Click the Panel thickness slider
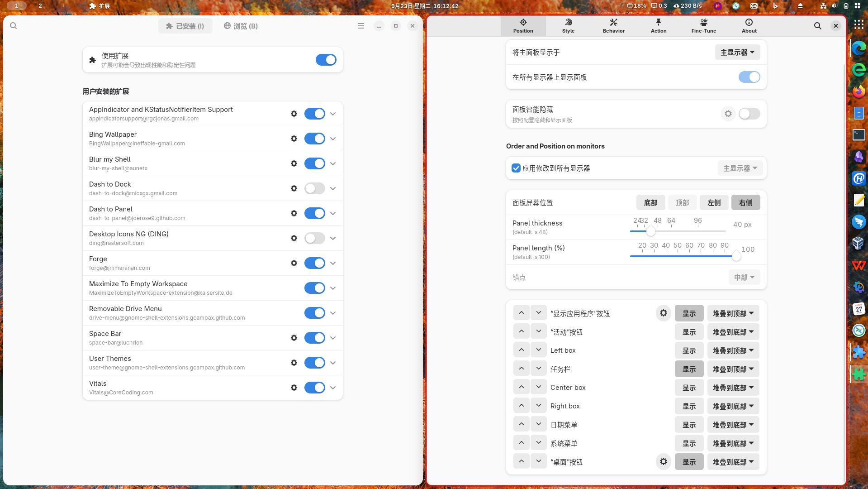The image size is (868, 489). [x=678, y=231]
